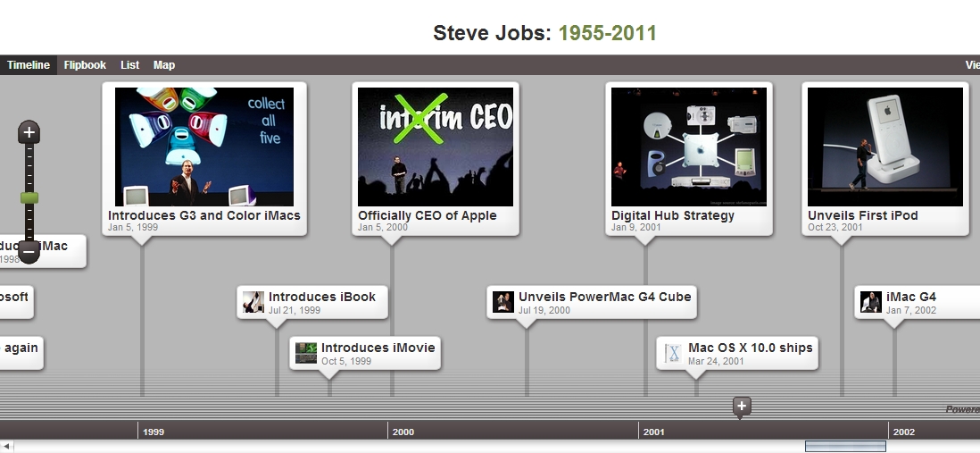Switch to the List view tab

[x=130, y=65]
